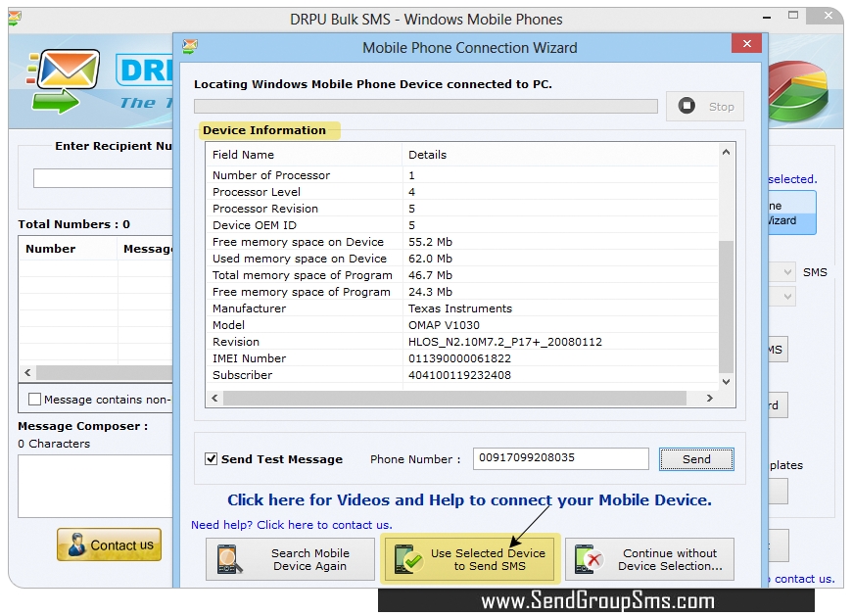Click the HLOS_N2.10M7.2_P17+_20080112 value

tap(505, 342)
